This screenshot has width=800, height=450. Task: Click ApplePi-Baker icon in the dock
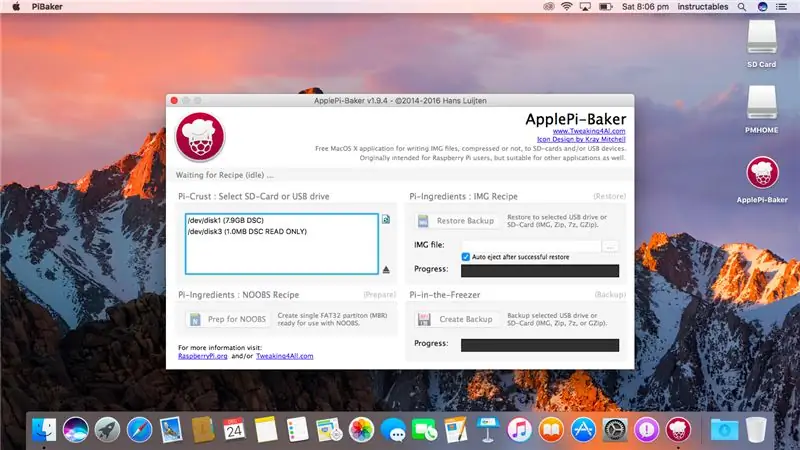tap(678, 430)
